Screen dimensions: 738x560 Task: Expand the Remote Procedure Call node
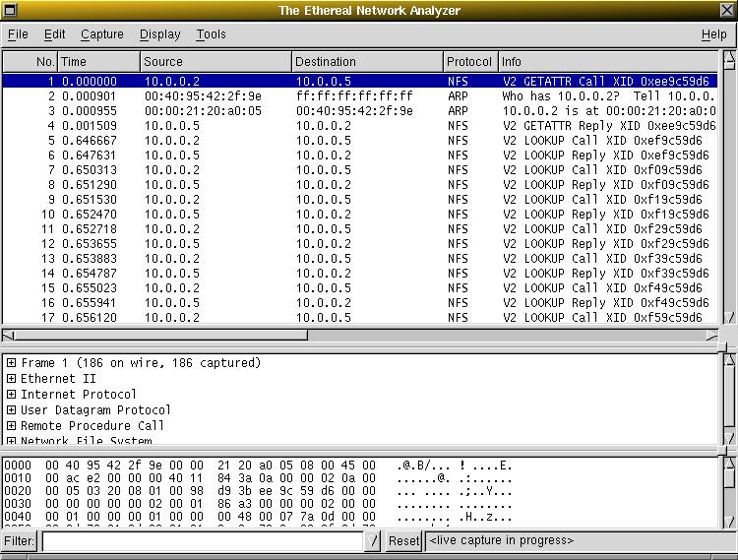[x=11, y=426]
